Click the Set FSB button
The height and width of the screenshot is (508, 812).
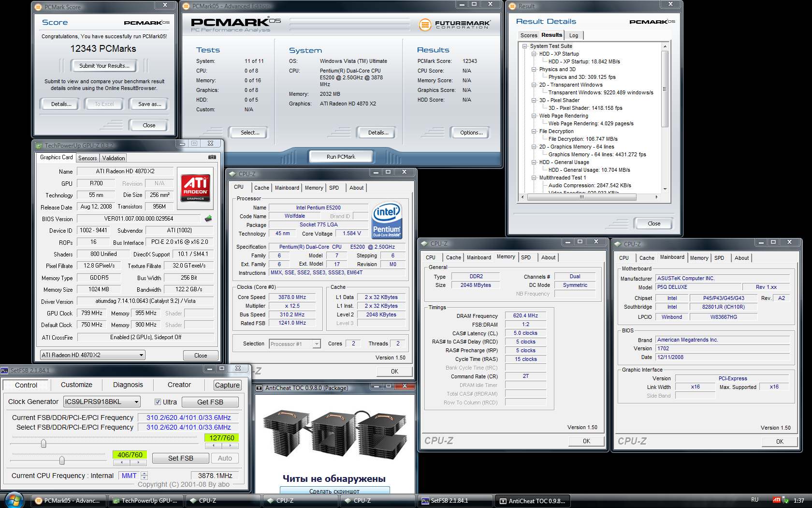coord(181,458)
